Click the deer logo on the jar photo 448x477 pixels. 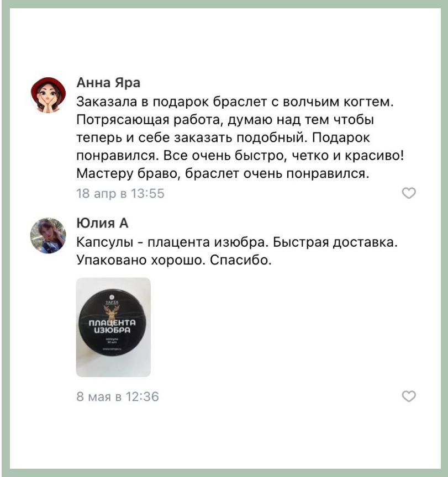pos(112,312)
